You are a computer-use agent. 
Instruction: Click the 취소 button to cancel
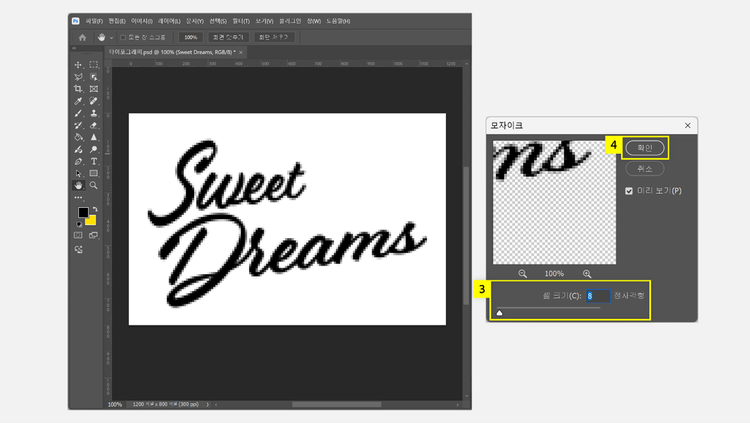[x=644, y=169]
